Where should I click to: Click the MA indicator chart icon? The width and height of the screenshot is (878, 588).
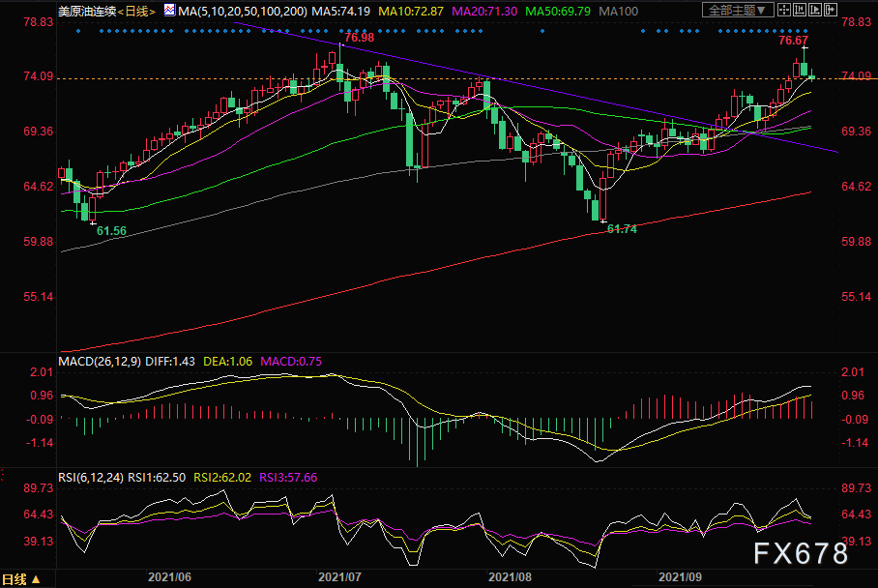pyautogui.click(x=169, y=10)
